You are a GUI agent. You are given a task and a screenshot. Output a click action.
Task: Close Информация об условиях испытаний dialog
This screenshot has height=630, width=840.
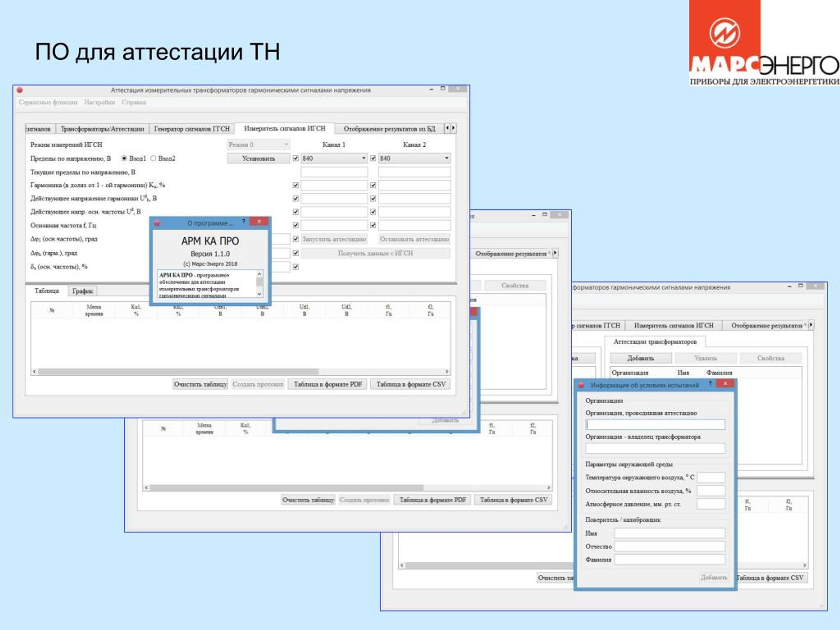click(725, 384)
